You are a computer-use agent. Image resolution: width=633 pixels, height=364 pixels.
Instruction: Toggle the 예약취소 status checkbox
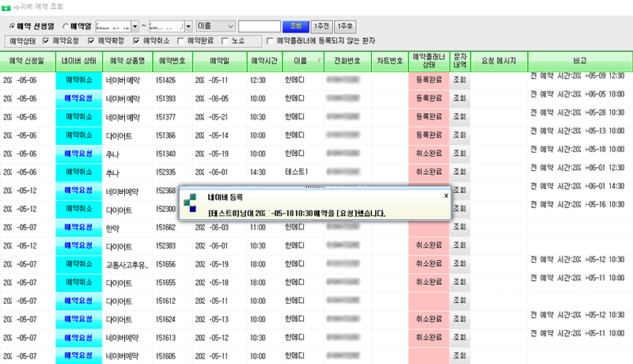click(136, 41)
